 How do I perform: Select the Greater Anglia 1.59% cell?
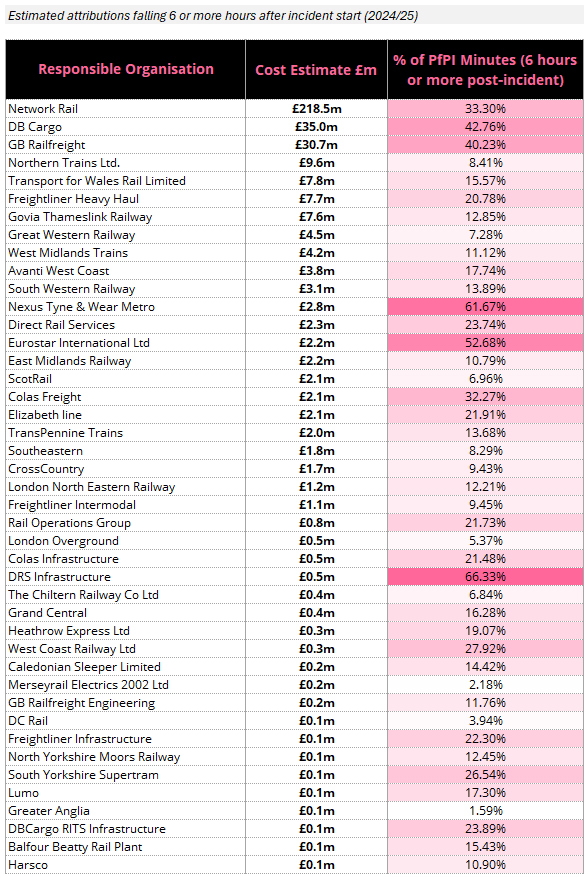(485, 810)
